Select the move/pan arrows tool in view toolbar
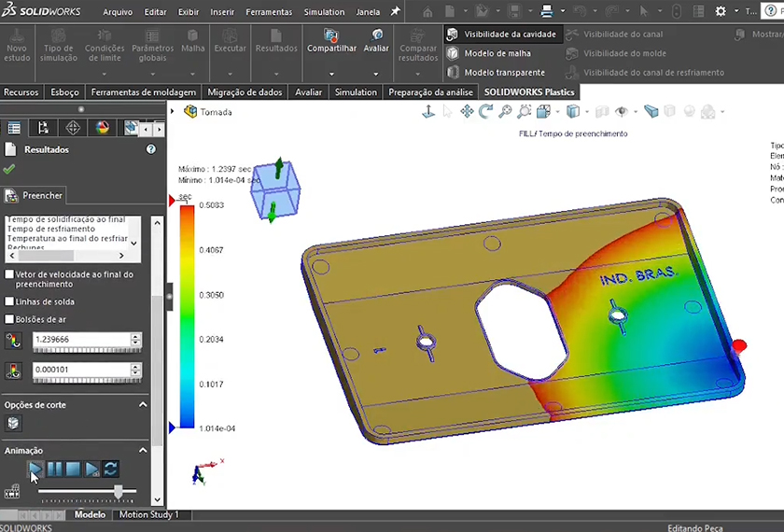784x532 pixels. (x=467, y=111)
